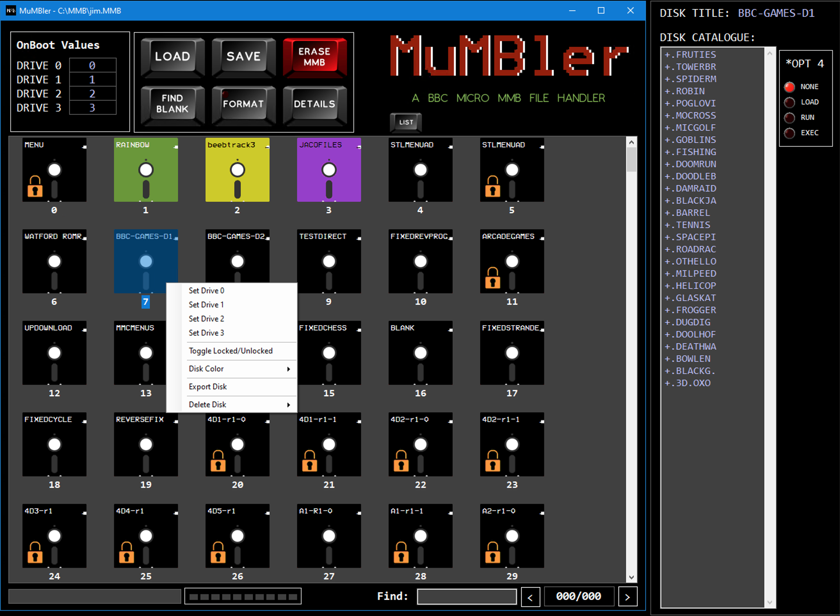Select the LOAD boot option
The image size is (840, 616).
789,102
